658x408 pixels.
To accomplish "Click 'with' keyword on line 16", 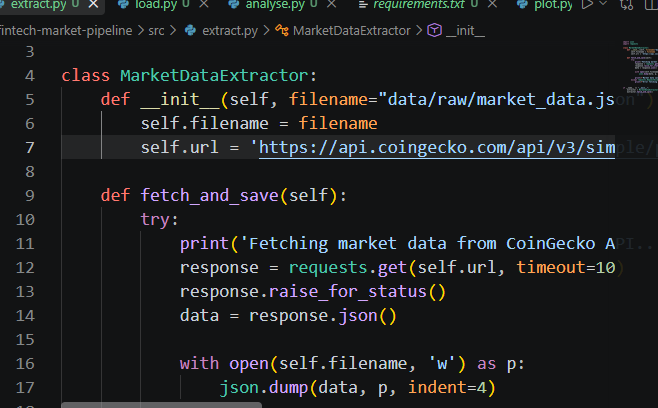I will click(x=199, y=364).
